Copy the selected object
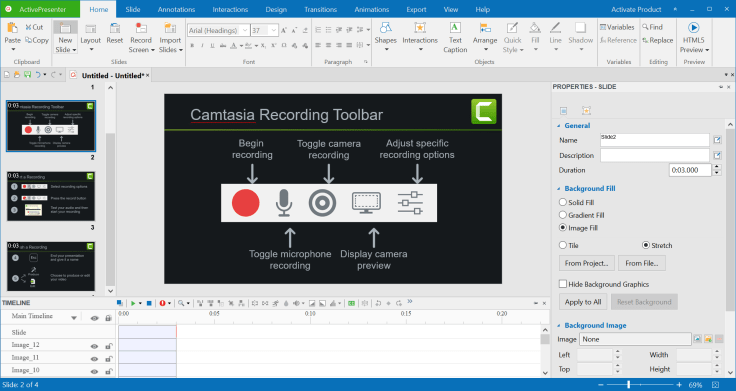 point(37,40)
